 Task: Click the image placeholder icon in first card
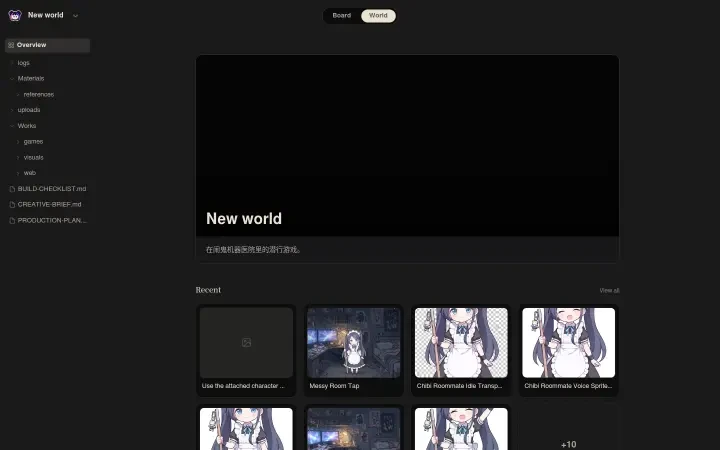[x=246, y=343]
